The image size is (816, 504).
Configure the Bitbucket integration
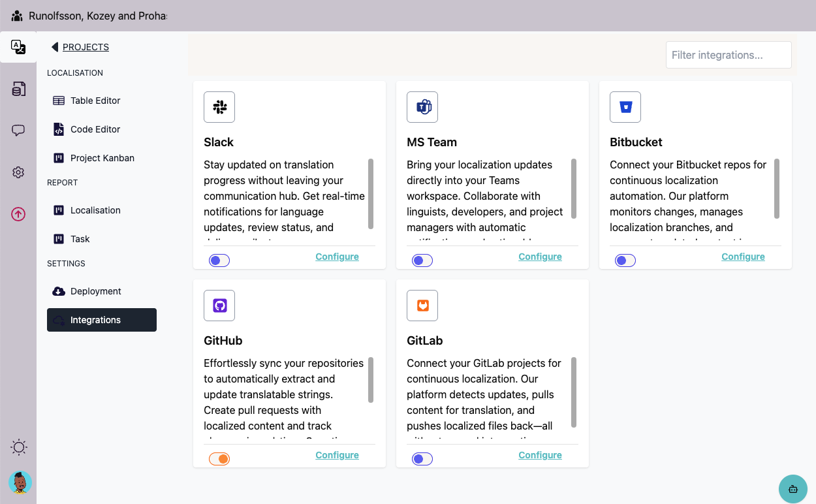coord(743,257)
